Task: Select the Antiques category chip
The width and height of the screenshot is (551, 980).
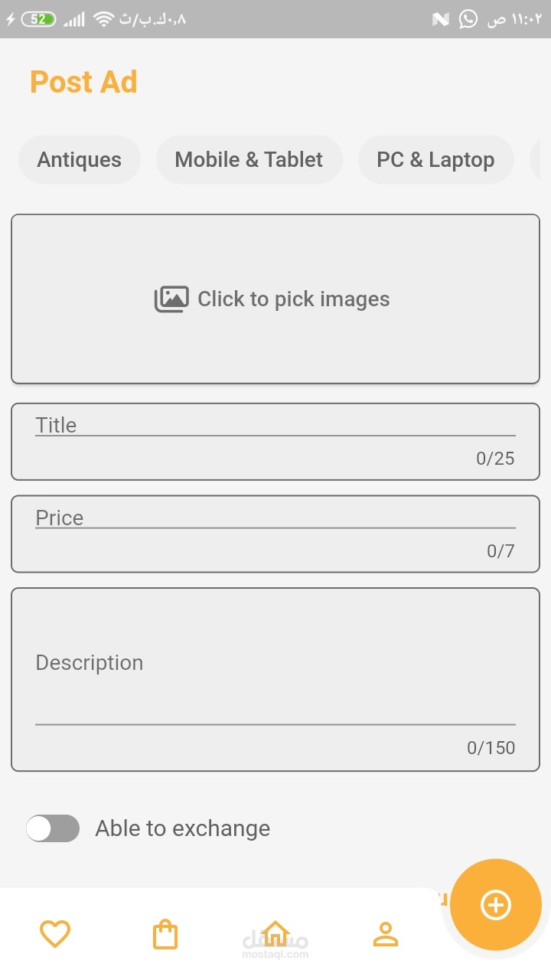Action: [x=80, y=160]
